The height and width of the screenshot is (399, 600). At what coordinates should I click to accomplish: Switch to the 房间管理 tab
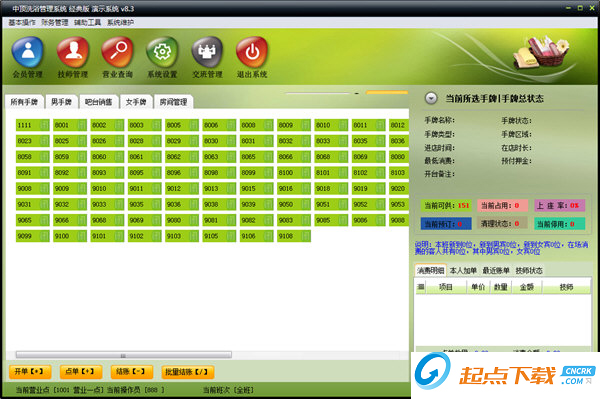173,102
